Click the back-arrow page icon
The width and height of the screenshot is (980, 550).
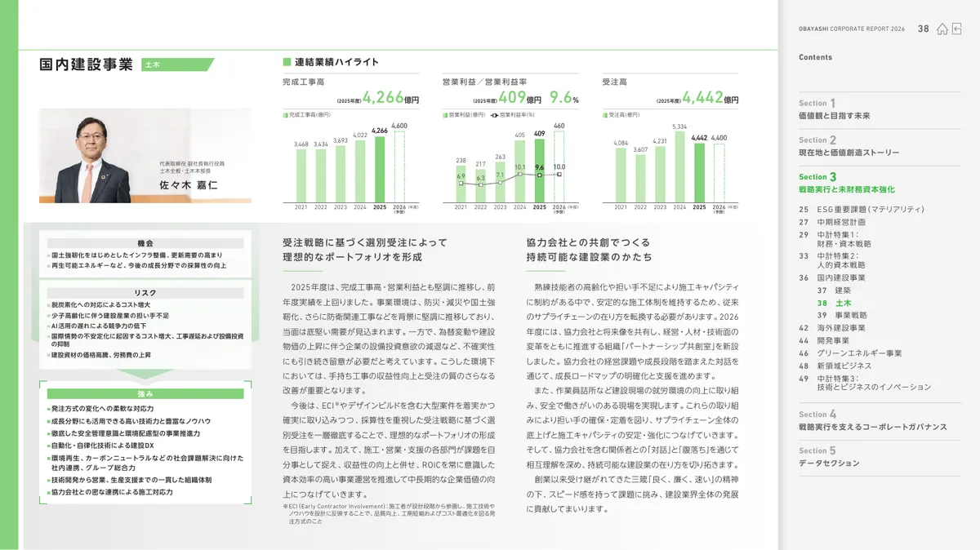(956, 29)
